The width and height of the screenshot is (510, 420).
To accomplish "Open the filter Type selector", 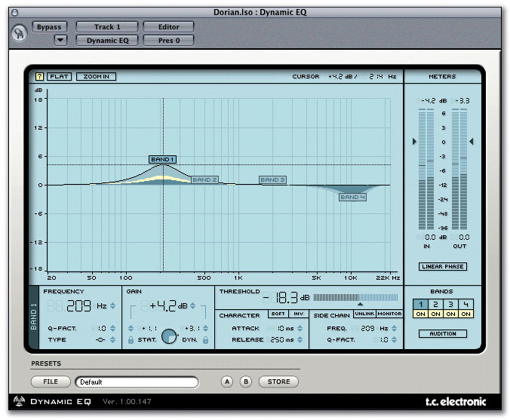I will [100, 340].
